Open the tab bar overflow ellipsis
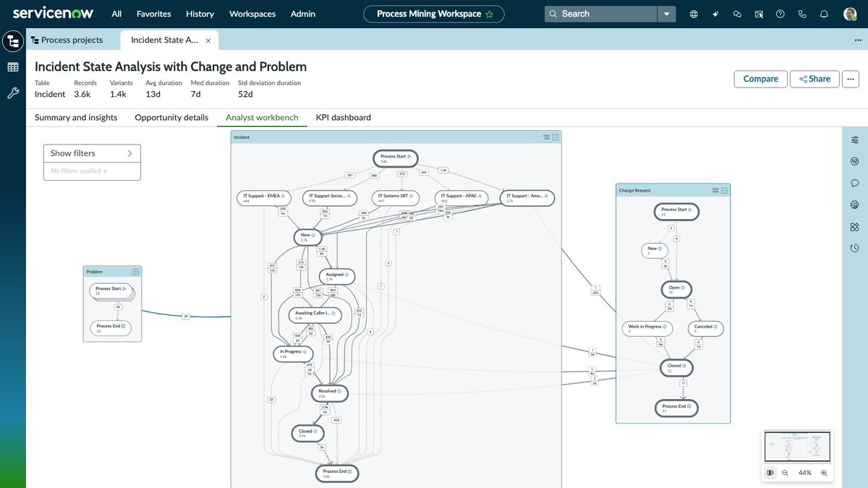This screenshot has height=488, width=868. coord(858,40)
